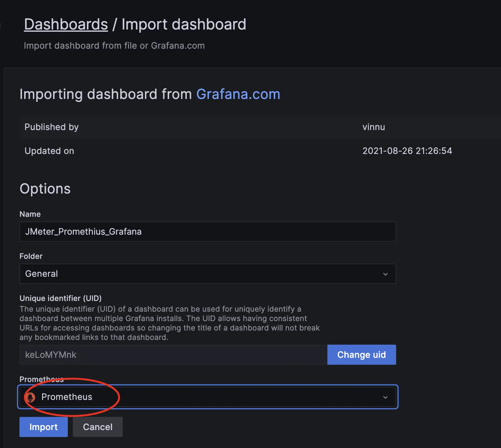This screenshot has height=448, width=501.
Task: Click the Published by row label
Action: click(x=51, y=127)
